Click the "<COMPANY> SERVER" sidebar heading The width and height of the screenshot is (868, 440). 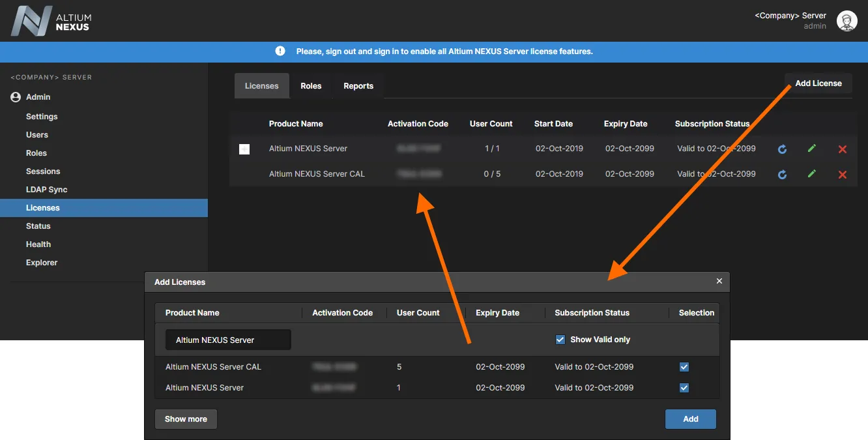click(51, 78)
